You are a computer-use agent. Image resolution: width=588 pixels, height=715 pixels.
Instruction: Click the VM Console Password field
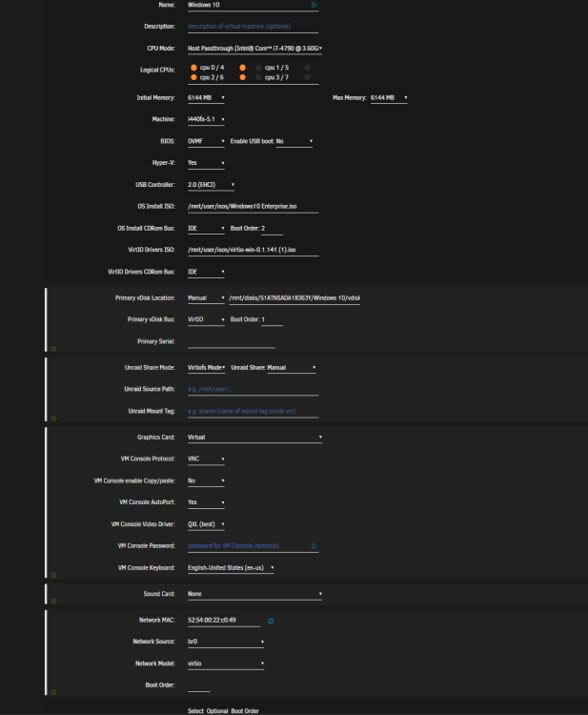[253, 546]
